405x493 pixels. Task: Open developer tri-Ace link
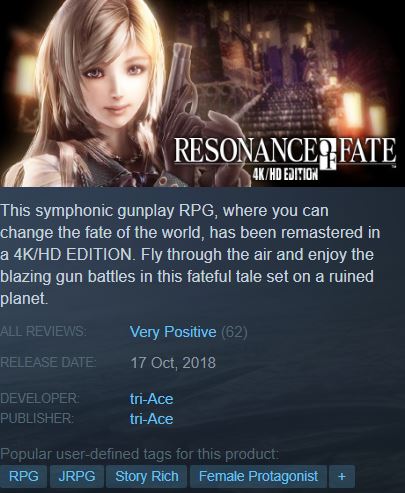coord(152,399)
